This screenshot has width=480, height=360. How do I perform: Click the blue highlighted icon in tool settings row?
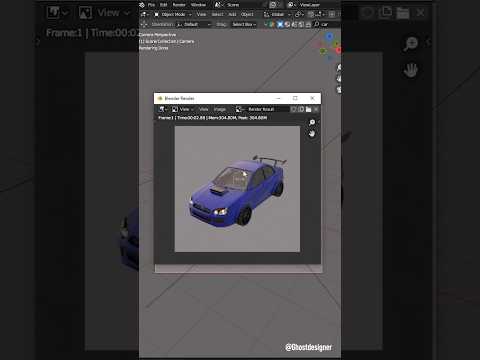pos(280,24)
